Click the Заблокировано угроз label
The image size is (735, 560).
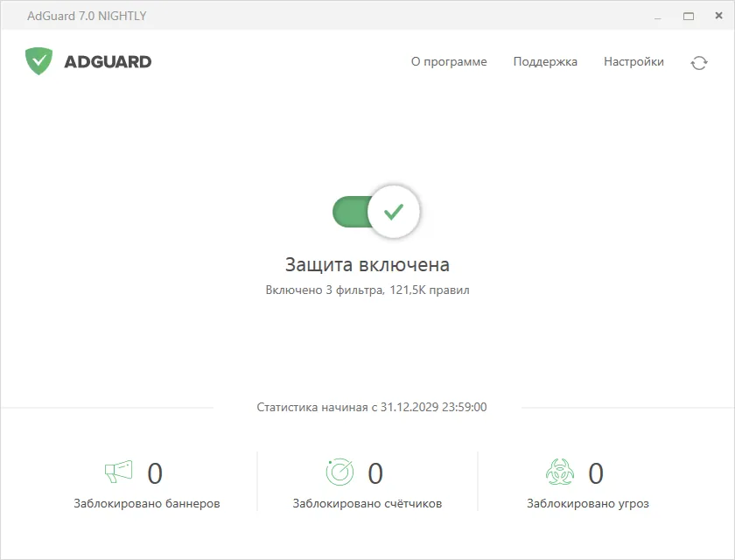pos(588,504)
